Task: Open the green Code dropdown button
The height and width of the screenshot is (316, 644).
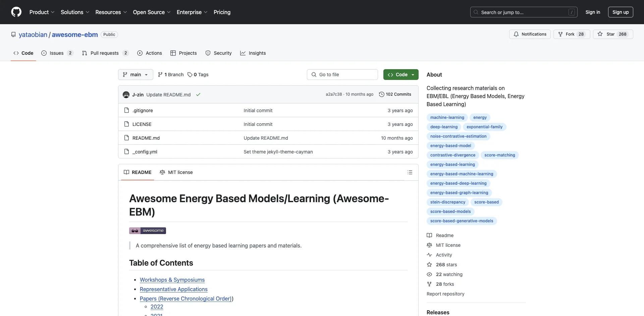Action: coord(401,75)
